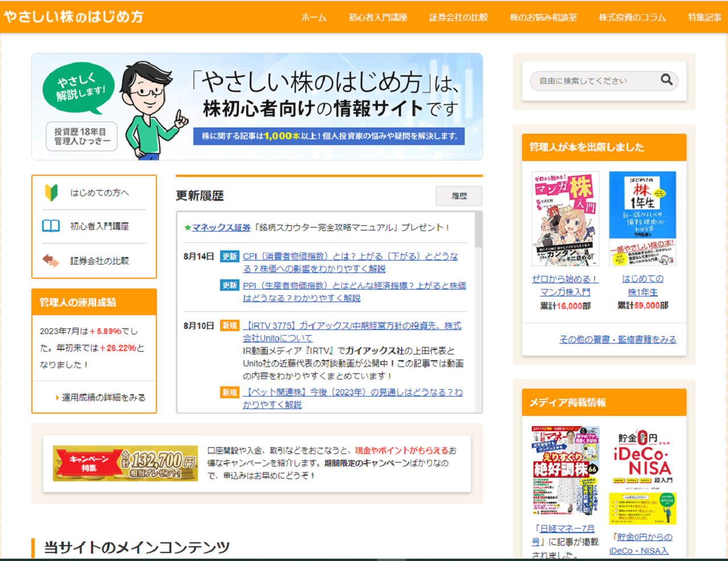This screenshot has height=561, width=728.
Task: Click the search magnifier icon
Action: 666,80
